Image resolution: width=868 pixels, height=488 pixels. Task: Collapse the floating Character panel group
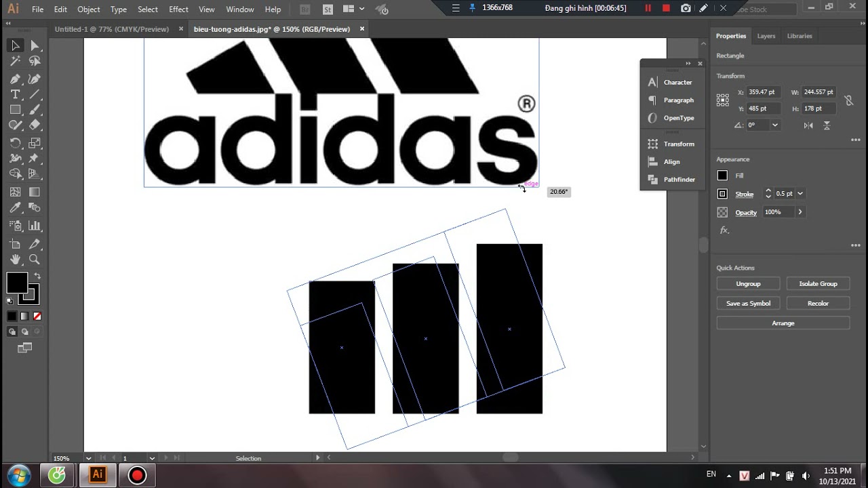pyautogui.click(x=688, y=64)
